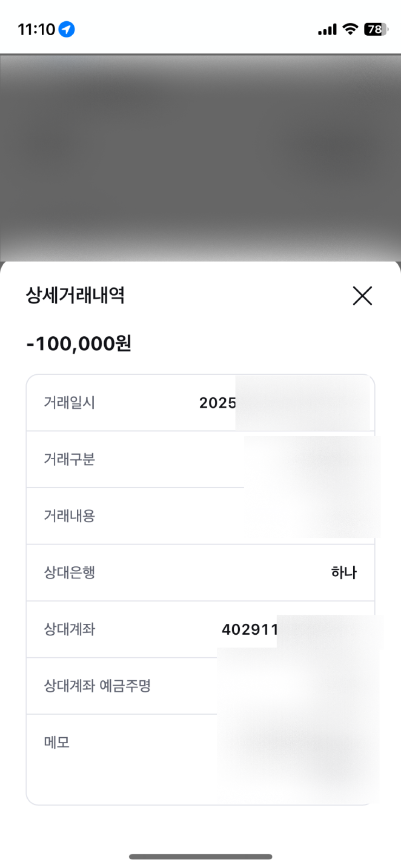Screen dimensions: 401x868
Task: Select the 상대계좌 예금주명 row
Action: [200, 686]
